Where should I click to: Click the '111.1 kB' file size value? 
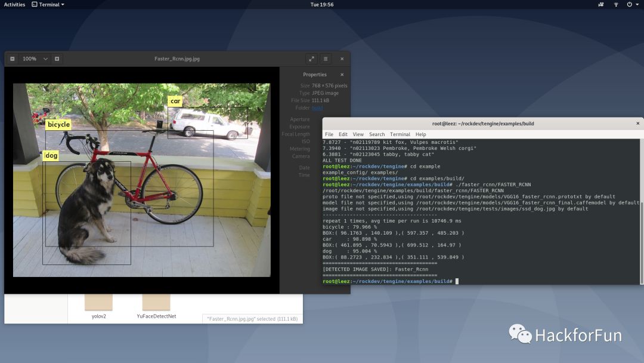(320, 101)
